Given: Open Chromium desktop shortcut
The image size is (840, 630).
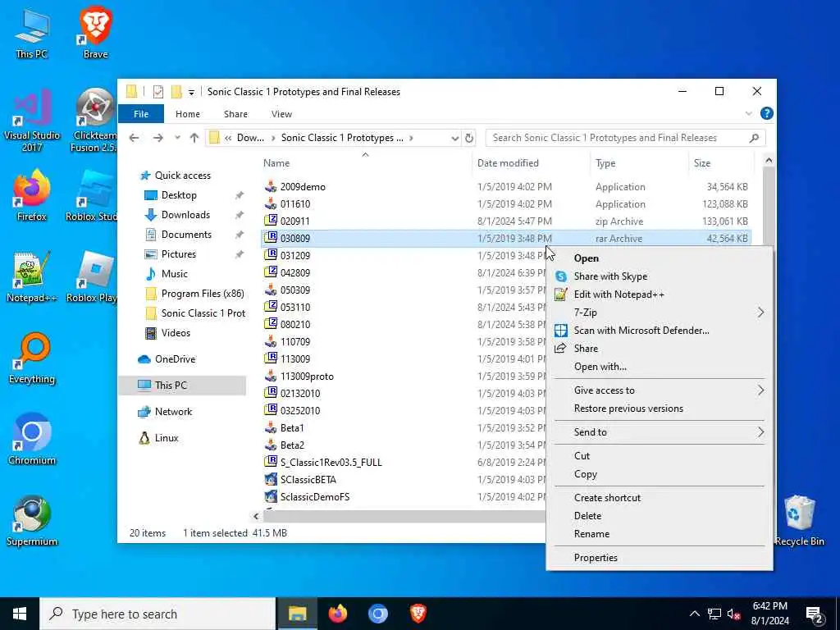Looking at the screenshot, I should [32, 440].
